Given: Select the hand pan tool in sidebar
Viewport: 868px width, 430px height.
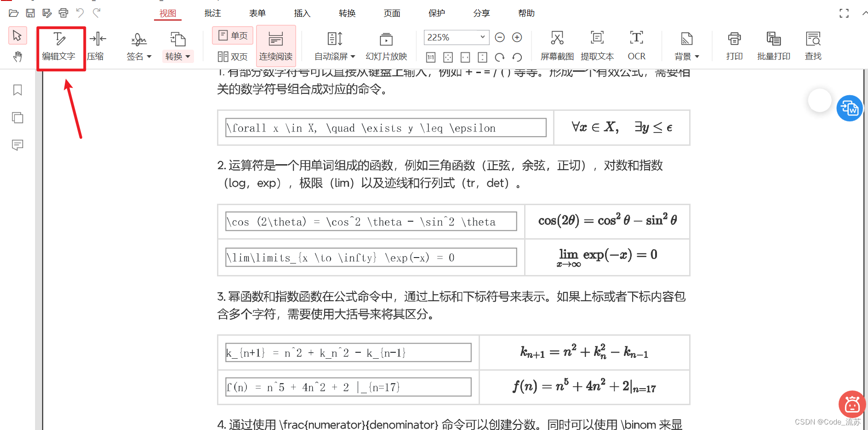Looking at the screenshot, I should pos(17,57).
